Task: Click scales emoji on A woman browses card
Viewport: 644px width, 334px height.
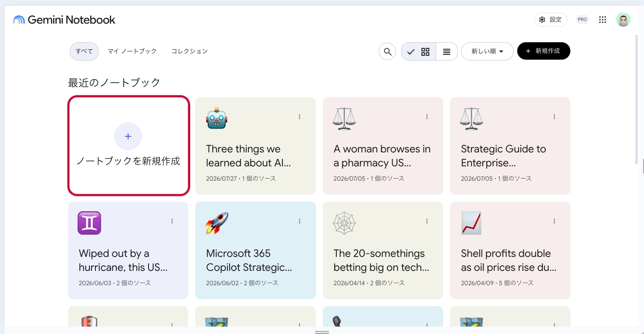Action: click(344, 118)
